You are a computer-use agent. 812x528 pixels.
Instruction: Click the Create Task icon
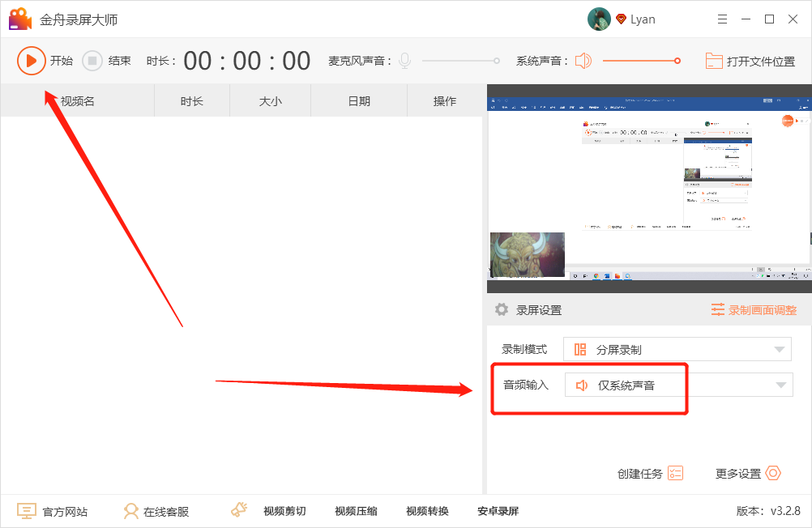click(x=675, y=473)
